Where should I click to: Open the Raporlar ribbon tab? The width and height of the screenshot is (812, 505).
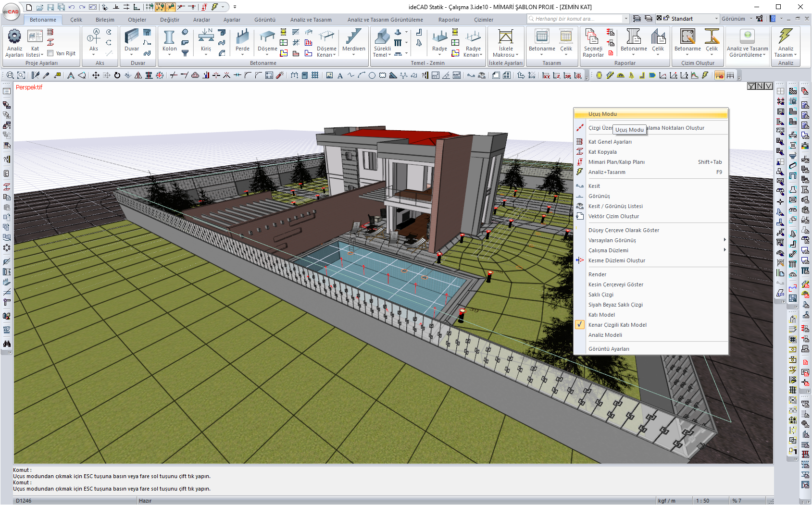point(449,20)
